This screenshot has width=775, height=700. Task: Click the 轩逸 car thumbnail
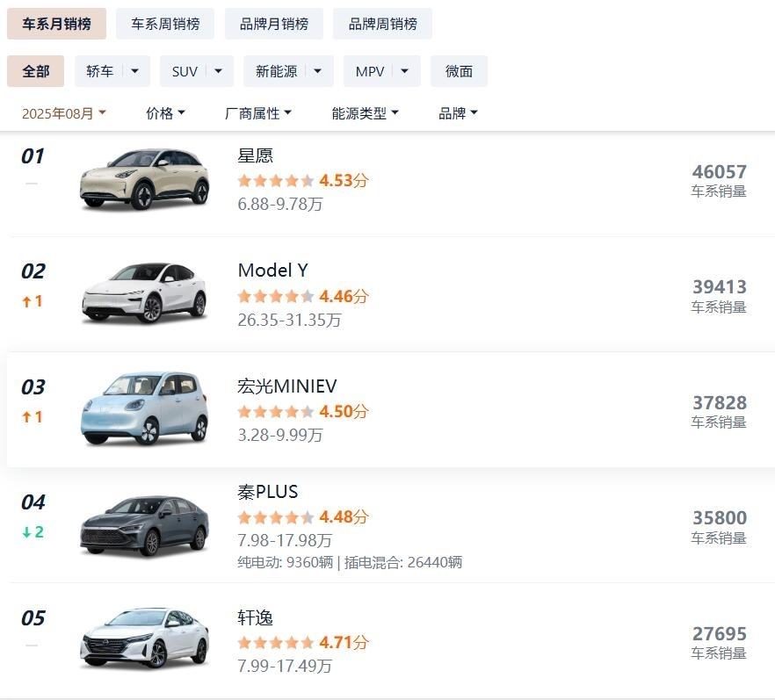[144, 639]
